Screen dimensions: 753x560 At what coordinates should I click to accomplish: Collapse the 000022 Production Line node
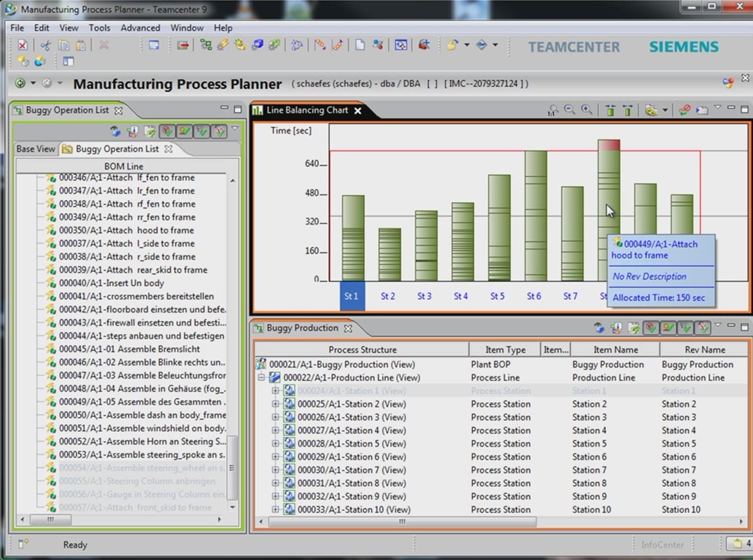pyautogui.click(x=261, y=378)
